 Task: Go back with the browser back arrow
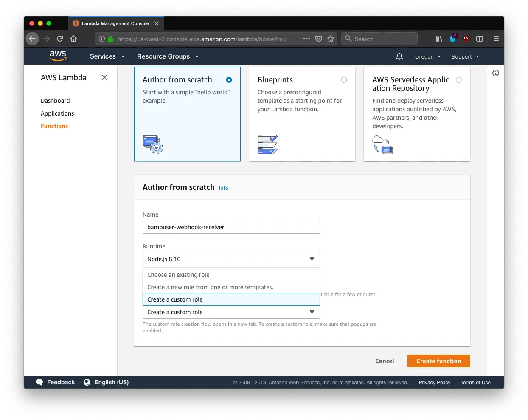(32, 39)
